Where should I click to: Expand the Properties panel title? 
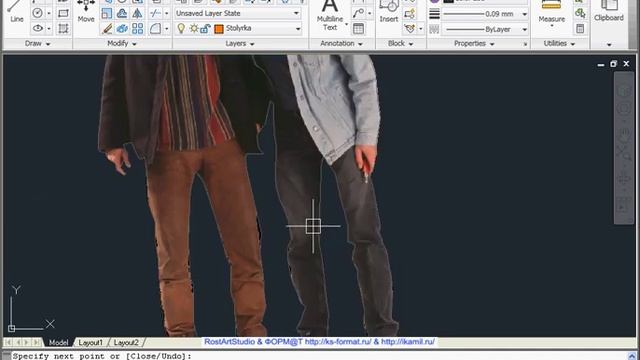click(x=474, y=43)
